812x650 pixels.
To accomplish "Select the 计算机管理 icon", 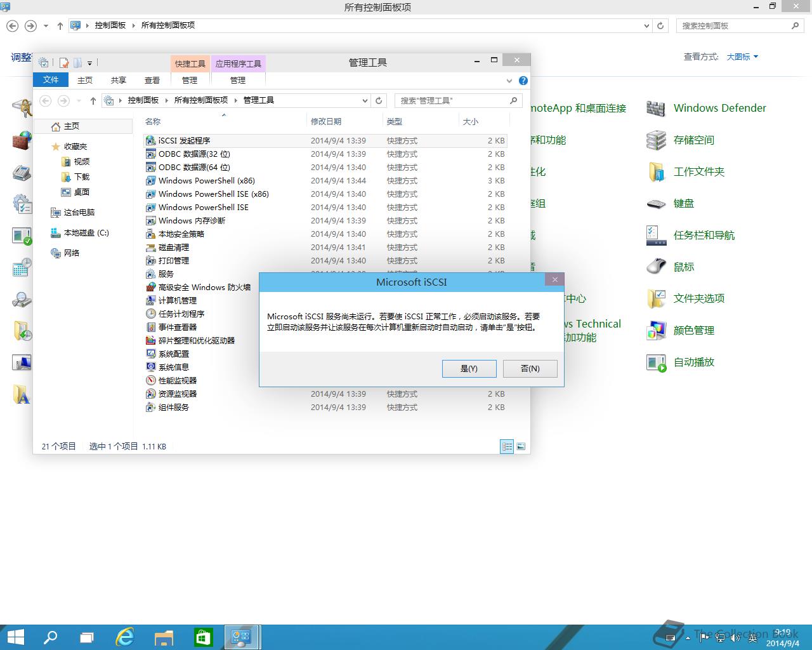I will (151, 300).
